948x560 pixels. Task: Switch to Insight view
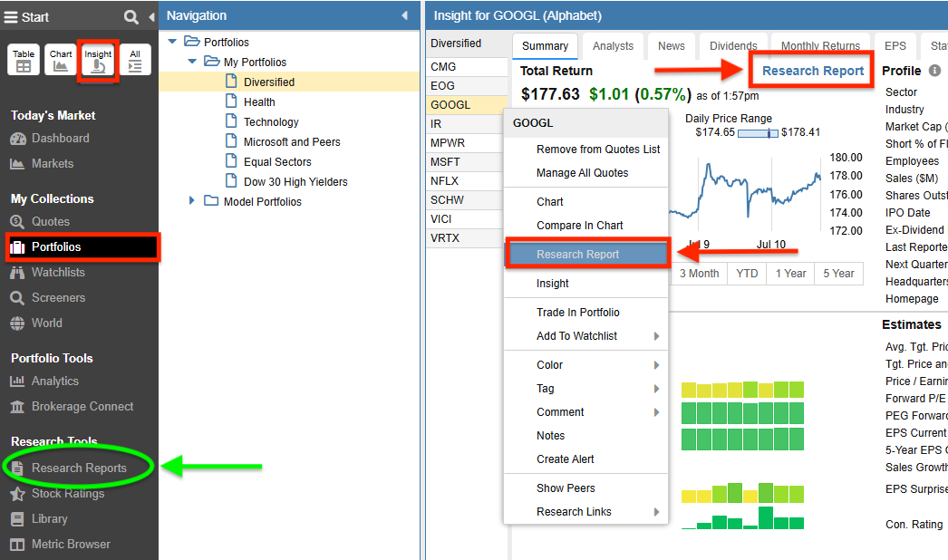98,61
